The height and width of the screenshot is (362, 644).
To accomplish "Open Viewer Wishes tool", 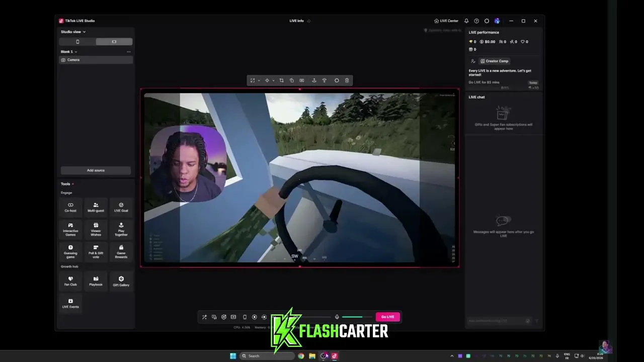I will (x=96, y=229).
